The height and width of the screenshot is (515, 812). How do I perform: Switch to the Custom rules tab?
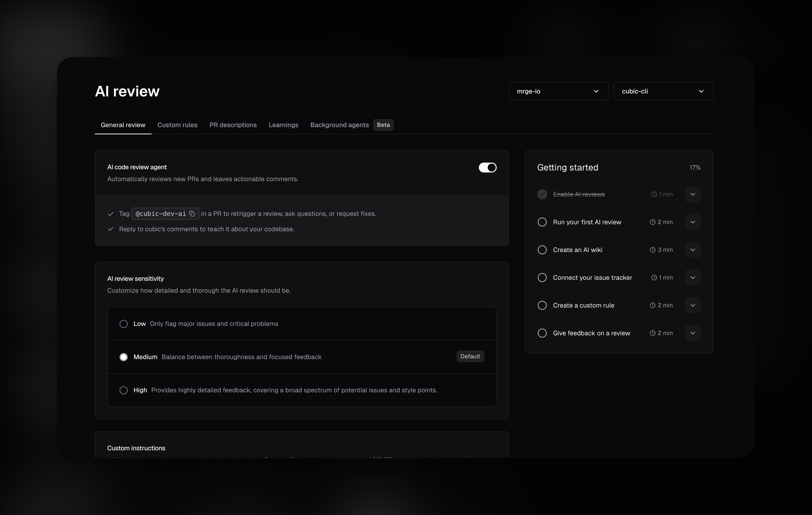(177, 125)
